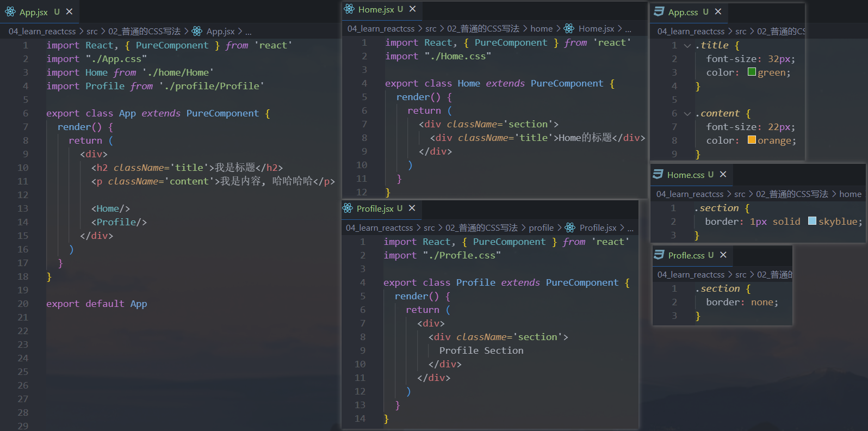Viewport: 868px width, 431px height.
Task: Click './home/Home' import path in App.jsx
Action: click(178, 72)
